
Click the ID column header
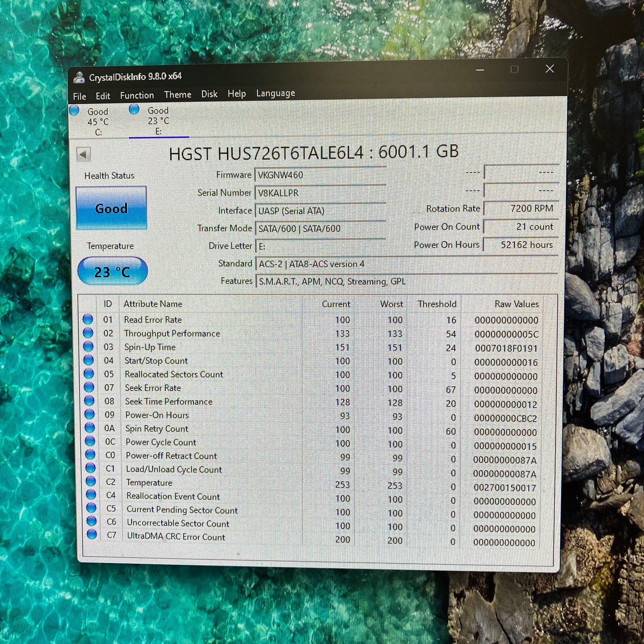coord(107,304)
